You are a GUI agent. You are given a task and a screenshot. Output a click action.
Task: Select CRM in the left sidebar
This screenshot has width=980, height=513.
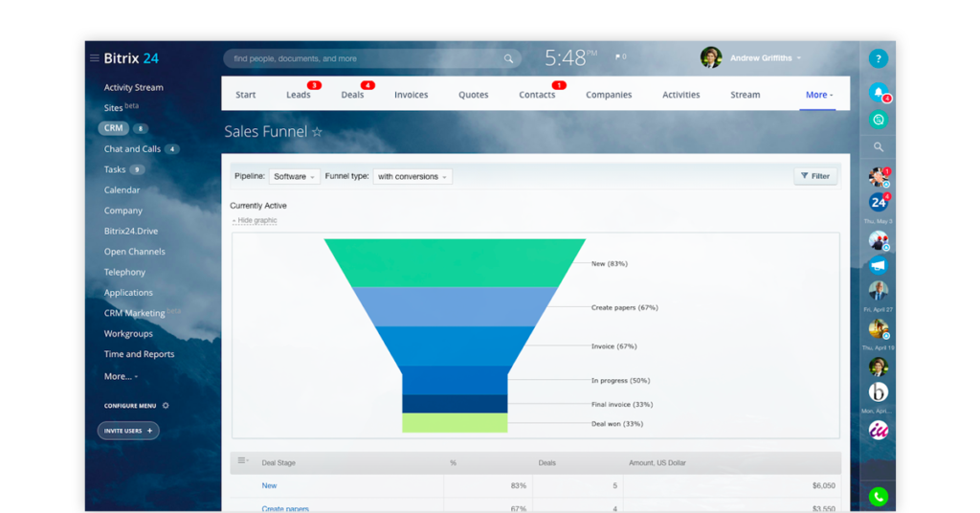114,128
